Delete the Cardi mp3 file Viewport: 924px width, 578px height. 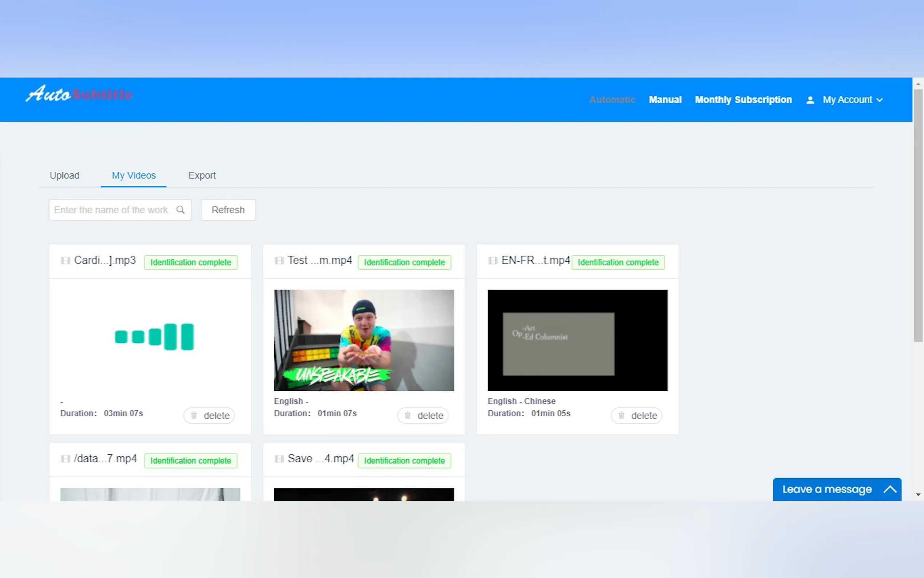click(209, 416)
